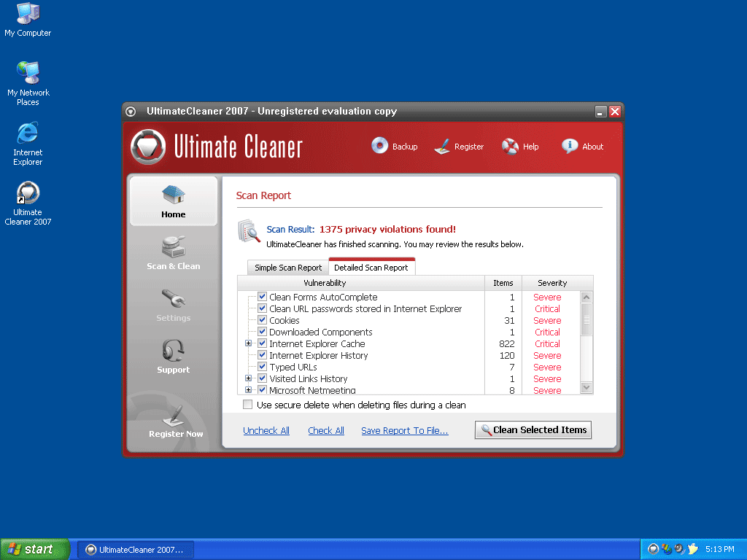Open Help via the lifebuoy icon

coord(510,147)
